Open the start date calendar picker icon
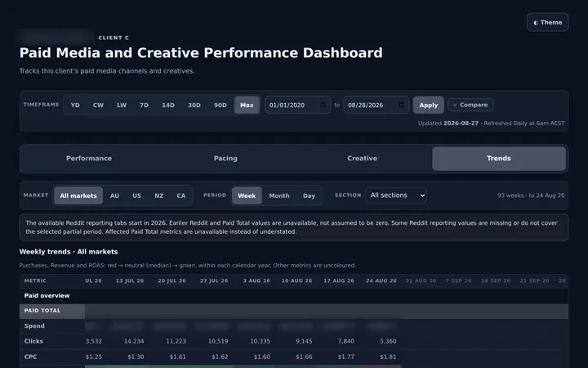The height and width of the screenshot is (368, 588). point(323,105)
